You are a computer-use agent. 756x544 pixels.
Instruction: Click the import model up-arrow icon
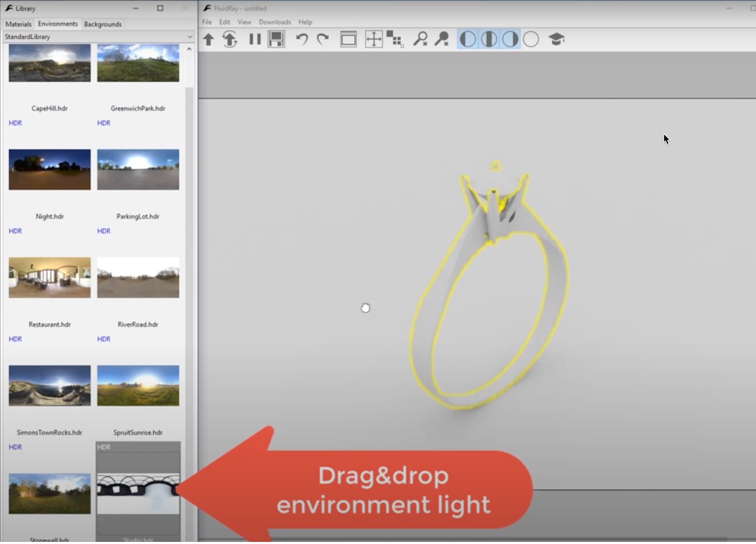click(208, 40)
